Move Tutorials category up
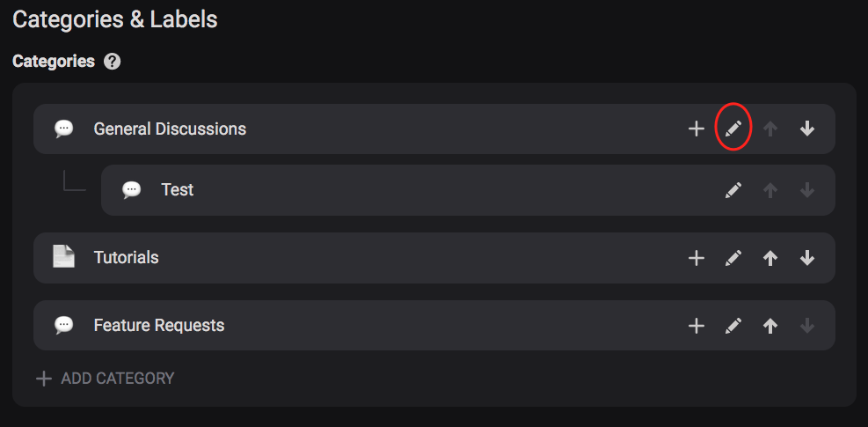Viewport: 868px width, 427px height. (770, 258)
